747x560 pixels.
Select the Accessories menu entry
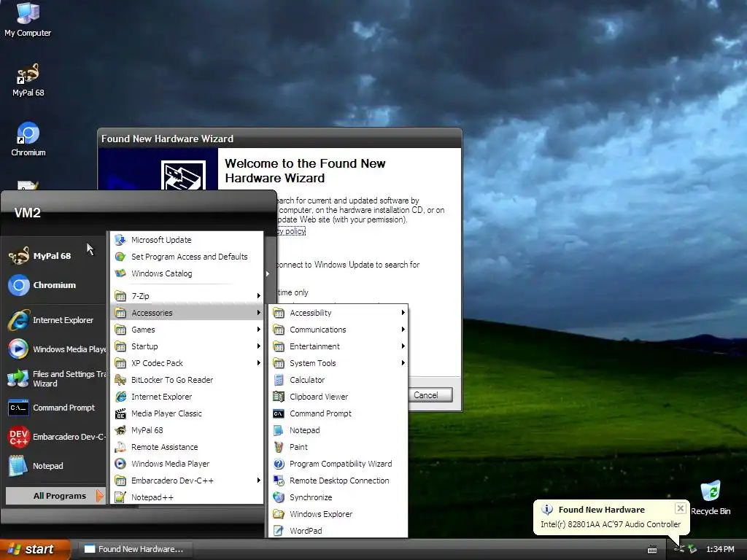[187, 313]
